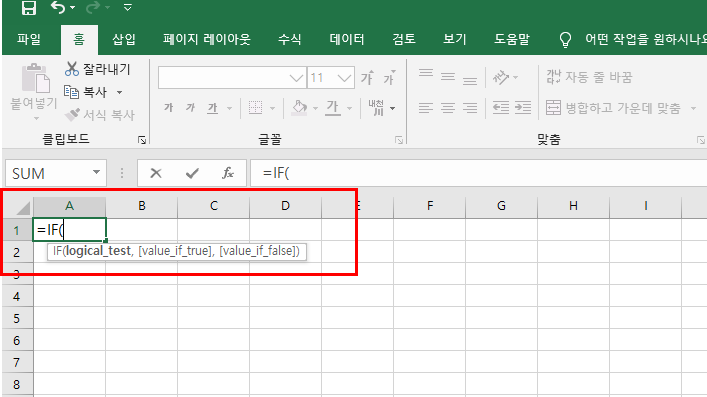Click the formula bar showing =IF(
This screenshot has height=397, width=707.
[x=478, y=173]
